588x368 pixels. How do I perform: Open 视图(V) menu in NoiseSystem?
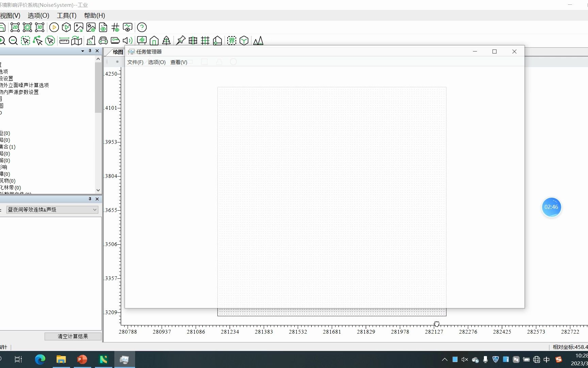(10, 16)
